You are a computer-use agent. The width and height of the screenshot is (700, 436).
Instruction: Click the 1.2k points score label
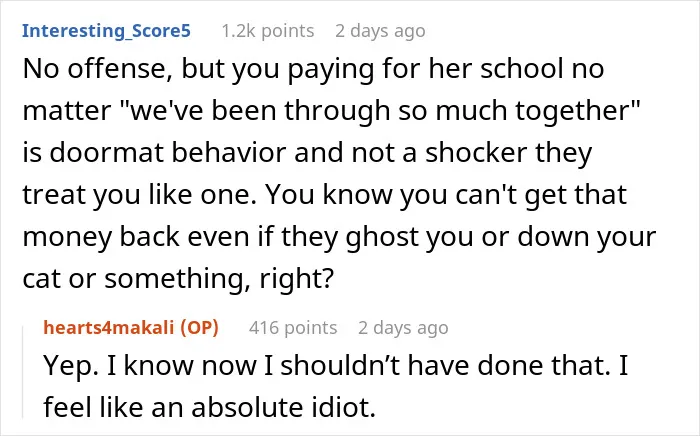click(268, 31)
